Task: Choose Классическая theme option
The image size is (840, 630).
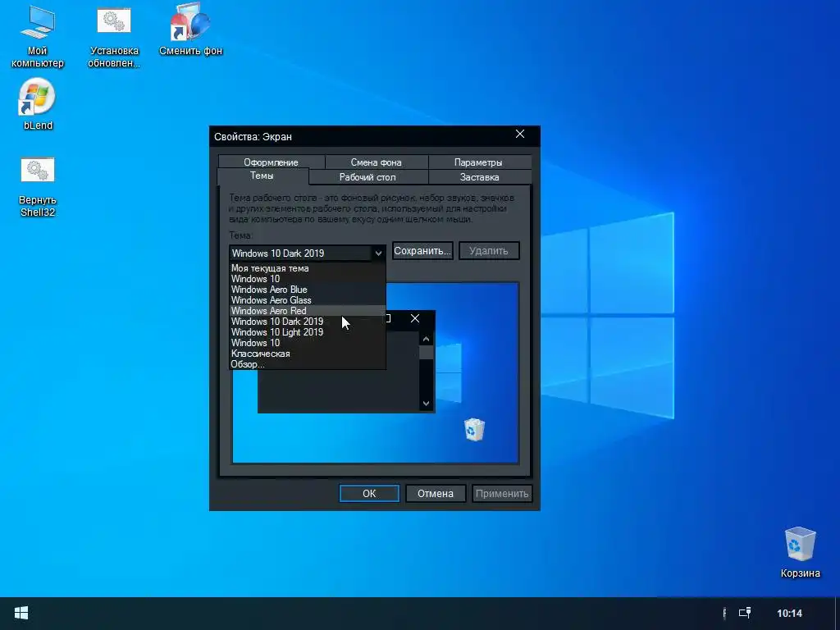Action: pos(308,354)
